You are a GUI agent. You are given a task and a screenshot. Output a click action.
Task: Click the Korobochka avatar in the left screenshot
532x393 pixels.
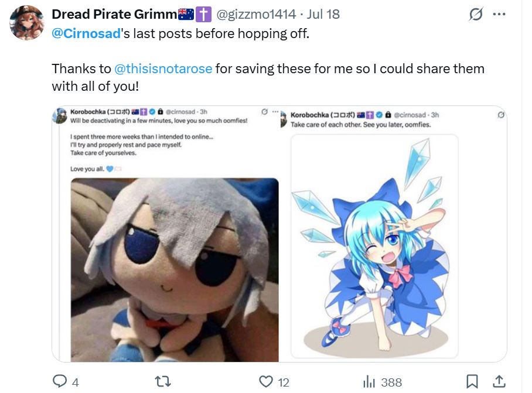pyautogui.click(x=60, y=116)
